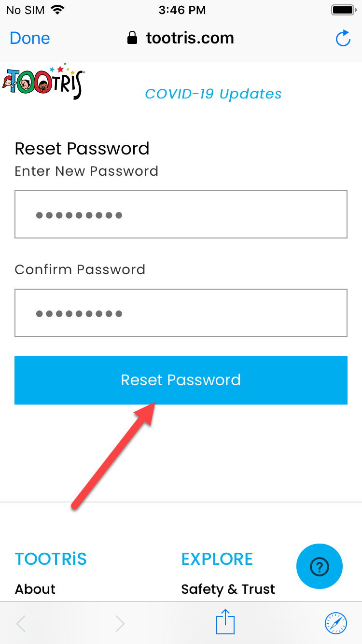Tap the reload page icon
362x644 pixels.
click(x=343, y=39)
